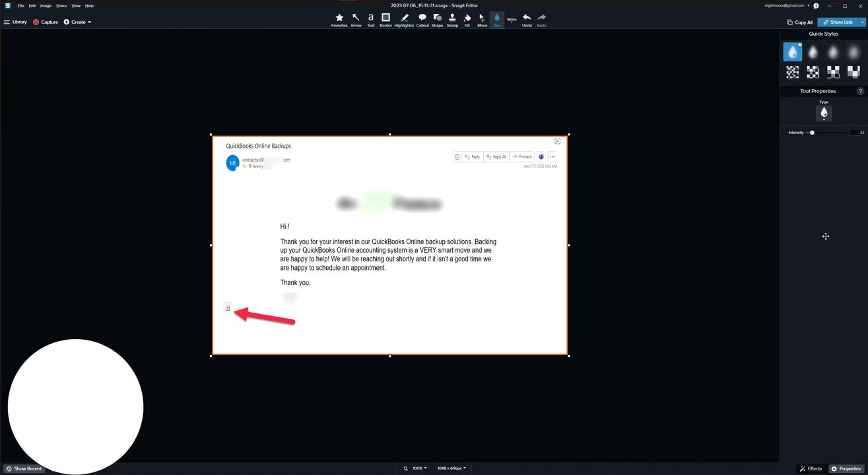
Task: Select the Move tool
Action: point(482,20)
